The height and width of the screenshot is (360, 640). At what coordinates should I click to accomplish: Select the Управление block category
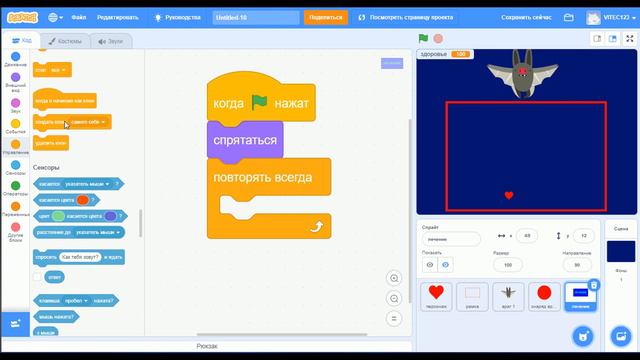pyautogui.click(x=16, y=147)
